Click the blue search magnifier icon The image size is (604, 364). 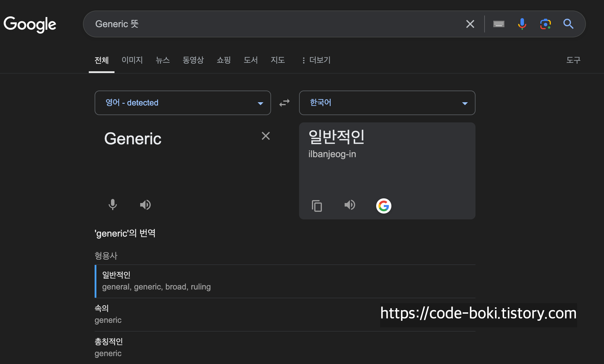[568, 24]
